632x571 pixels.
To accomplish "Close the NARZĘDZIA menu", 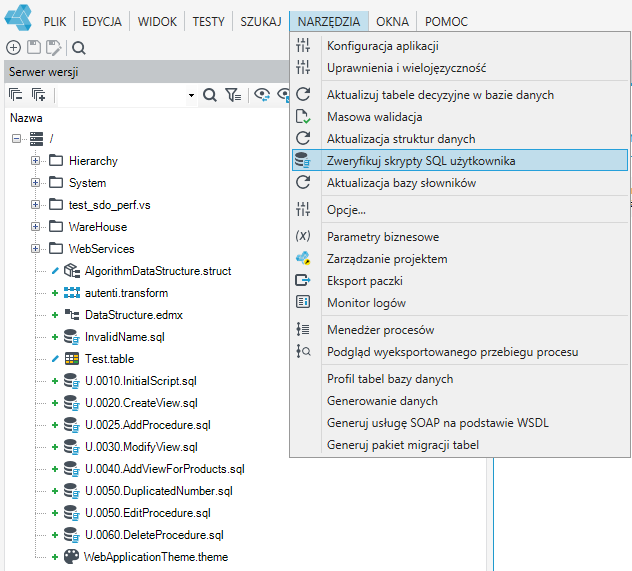I will (x=329, y=21).
